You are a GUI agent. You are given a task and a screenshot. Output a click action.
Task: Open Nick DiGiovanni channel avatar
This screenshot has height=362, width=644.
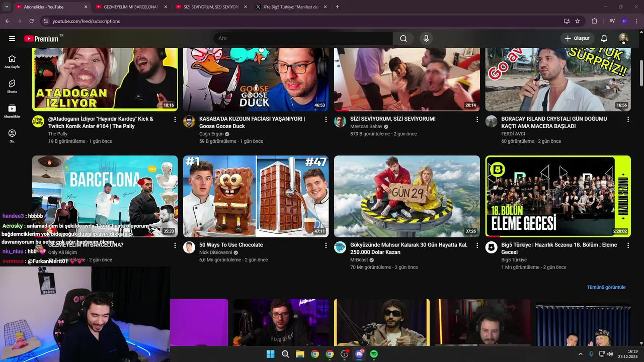click(189, 247)
